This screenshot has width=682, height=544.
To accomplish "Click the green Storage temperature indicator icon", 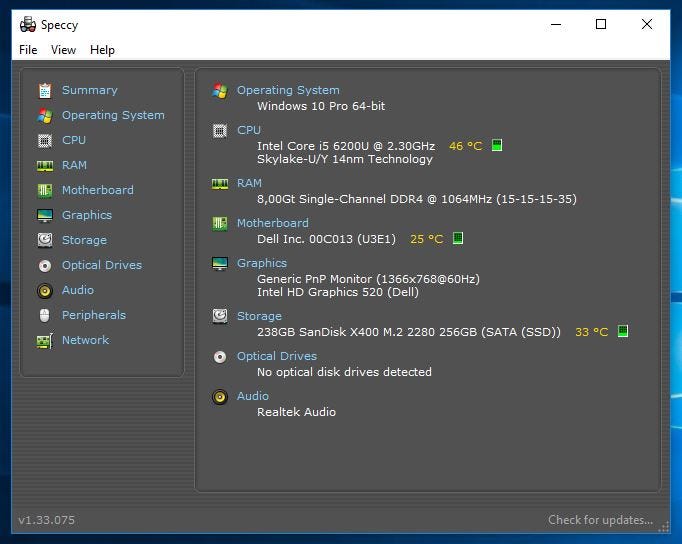I will pyautogui.click(x=623, y=331).
